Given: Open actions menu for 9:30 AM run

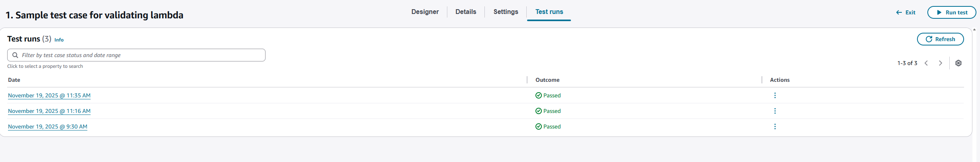Looking at the screenshot, I should coord(775,126).
